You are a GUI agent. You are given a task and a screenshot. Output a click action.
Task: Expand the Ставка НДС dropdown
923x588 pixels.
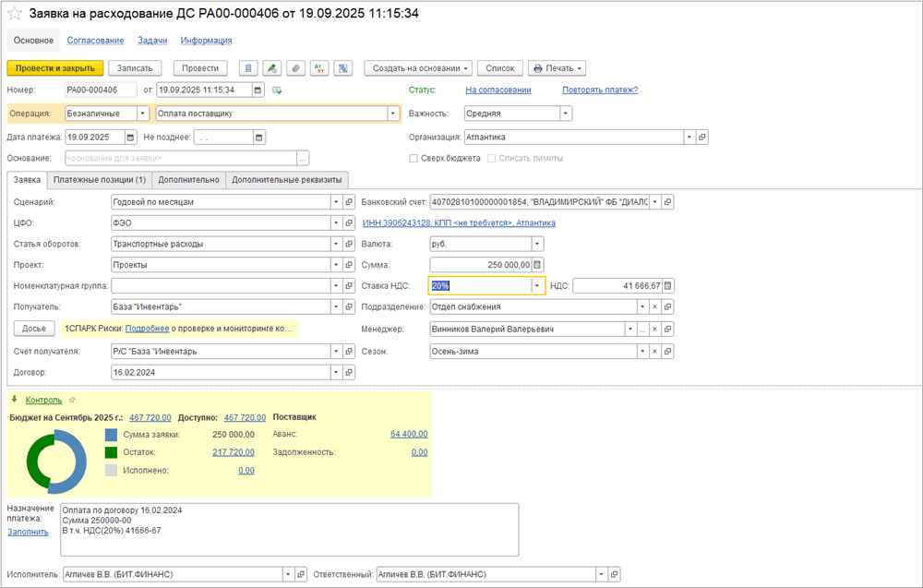pyautogui.click(x=537, y=286)
